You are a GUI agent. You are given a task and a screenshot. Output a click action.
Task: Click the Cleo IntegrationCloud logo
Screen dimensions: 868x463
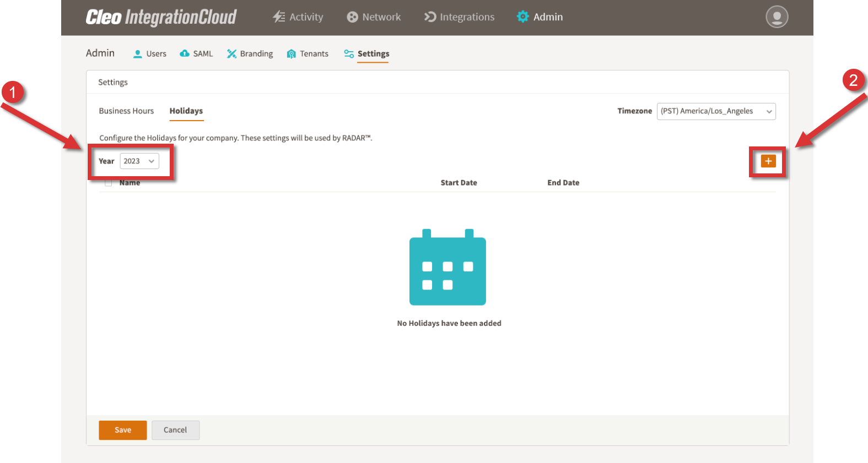[161, 18]
